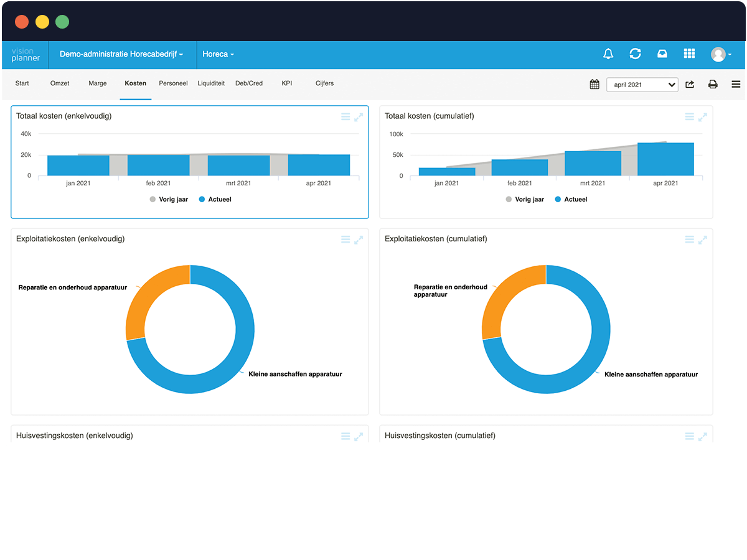The image size is (747, 560).
Task: Toggle Actueel legend in enkelvoudig chart
Action: (215, 200)
